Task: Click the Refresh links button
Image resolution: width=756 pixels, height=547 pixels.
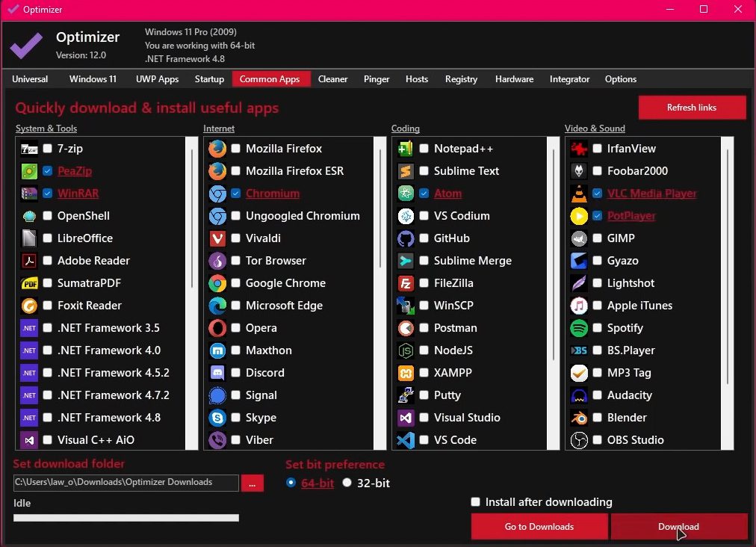Action: pyautogui.click(x=692, y=108)
